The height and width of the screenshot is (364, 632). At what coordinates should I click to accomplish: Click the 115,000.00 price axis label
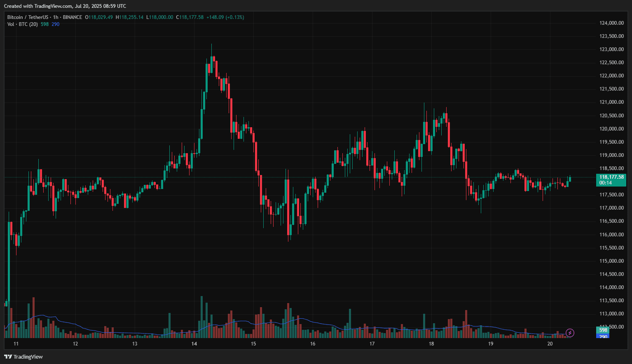pyautogui.click(x=611, y=261)
